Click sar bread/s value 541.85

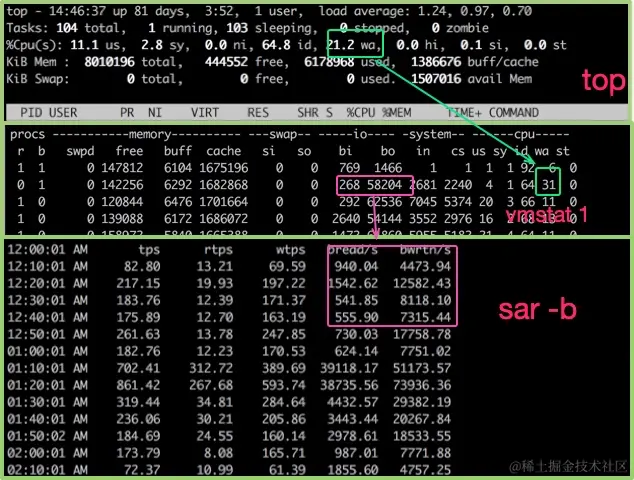[x=356, y=300]
